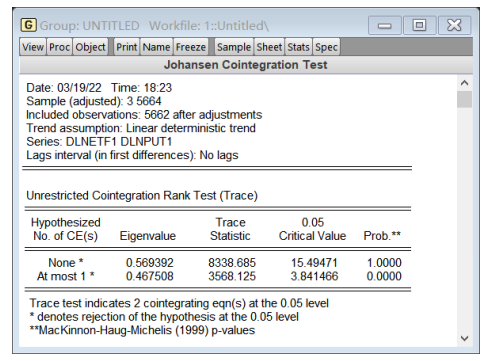Image resolution: width=503 pixels, height=361 pixels.
Task: Click the Lags interval line
Action: (132, 155)
